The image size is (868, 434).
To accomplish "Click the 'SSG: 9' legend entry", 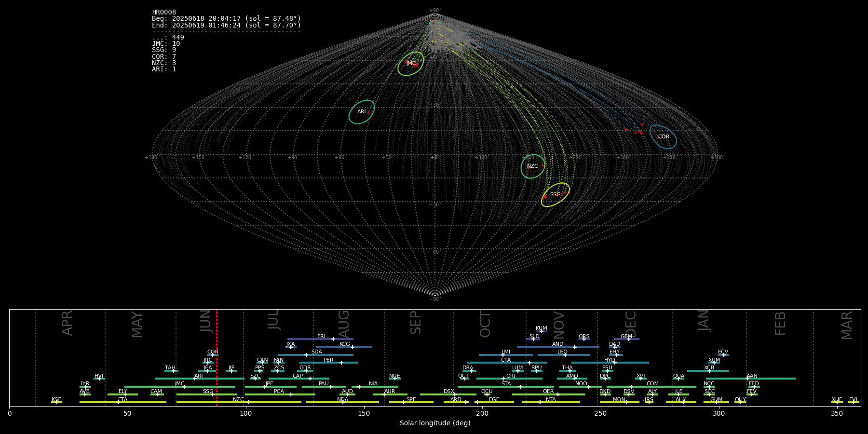I will pos(164,50).
